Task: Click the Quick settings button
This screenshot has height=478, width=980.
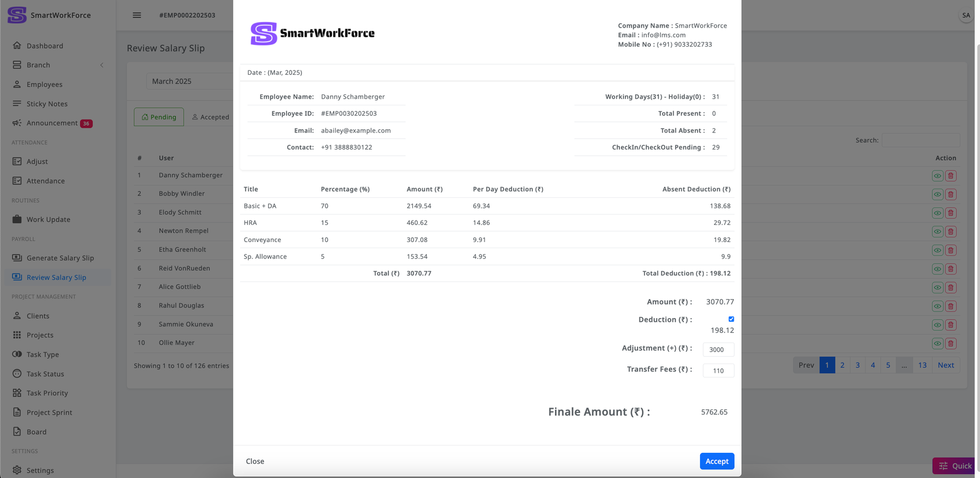Action: [955, 466]
